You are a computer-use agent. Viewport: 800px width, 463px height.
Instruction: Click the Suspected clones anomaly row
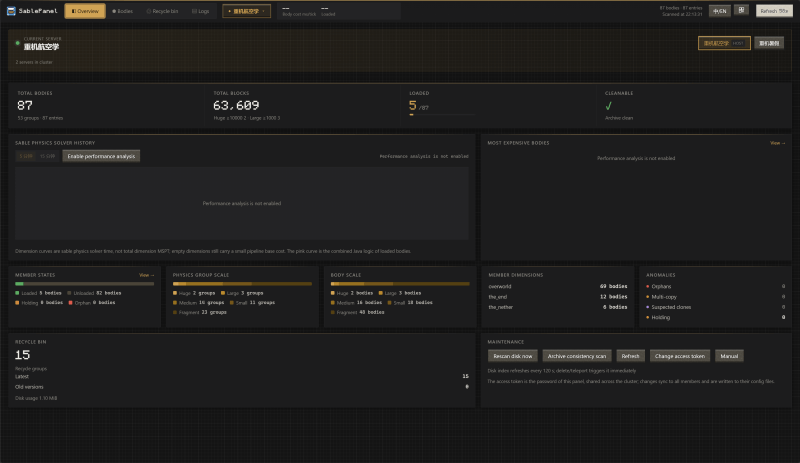pyautogui.click(x=715, y=307)
